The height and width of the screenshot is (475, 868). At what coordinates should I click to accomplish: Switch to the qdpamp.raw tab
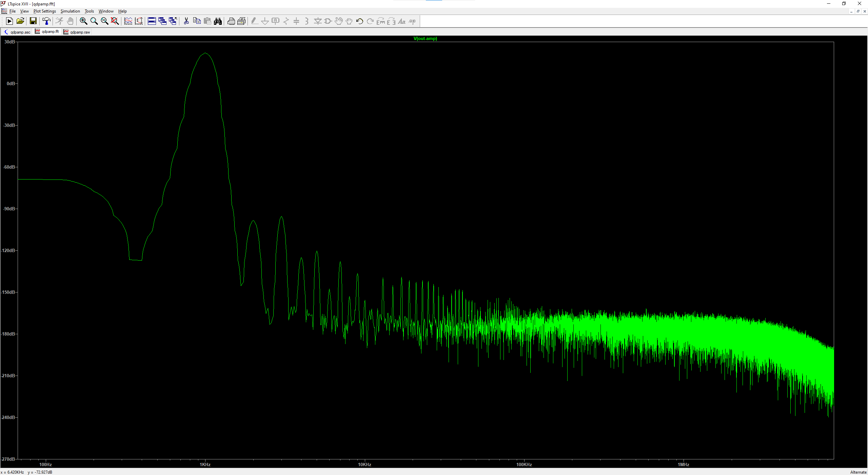click(77, 32)
